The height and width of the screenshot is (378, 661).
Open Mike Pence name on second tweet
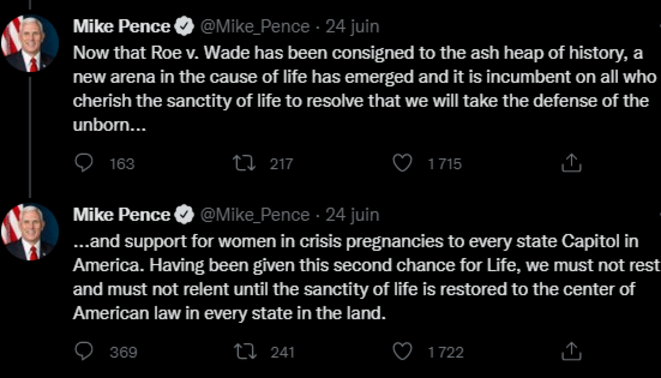[x=121, y=215]
